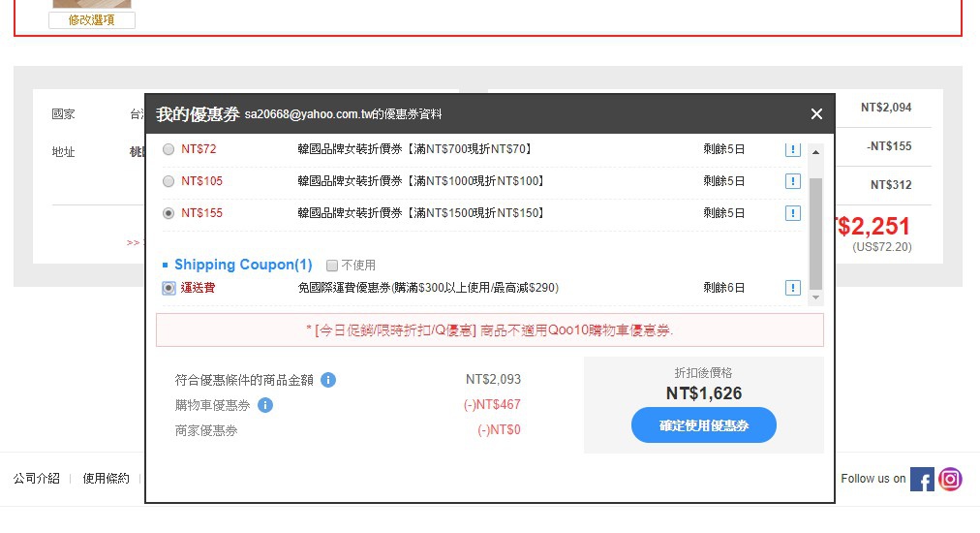
Task: Open info icon for 免國際運費優惠券 row
Action: (792, 288)
